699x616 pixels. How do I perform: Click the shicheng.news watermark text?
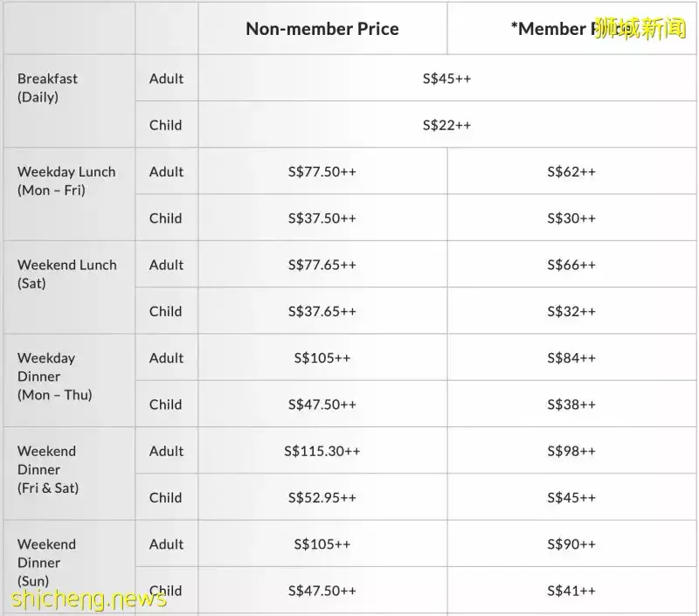click(x=88, y=599)
